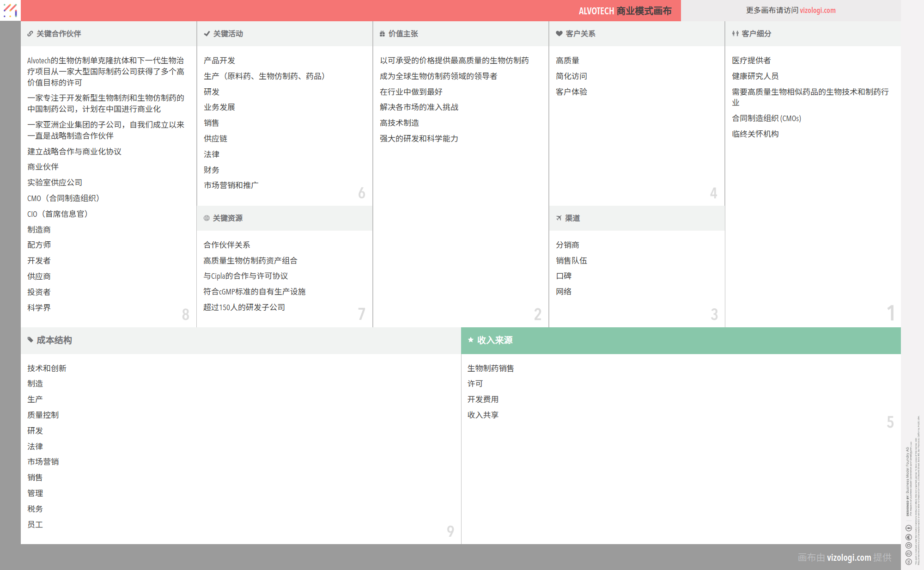Click the vizologi logo in the top left corner
This screenshot has width=924, height=570.
click(x=10, y=10)
